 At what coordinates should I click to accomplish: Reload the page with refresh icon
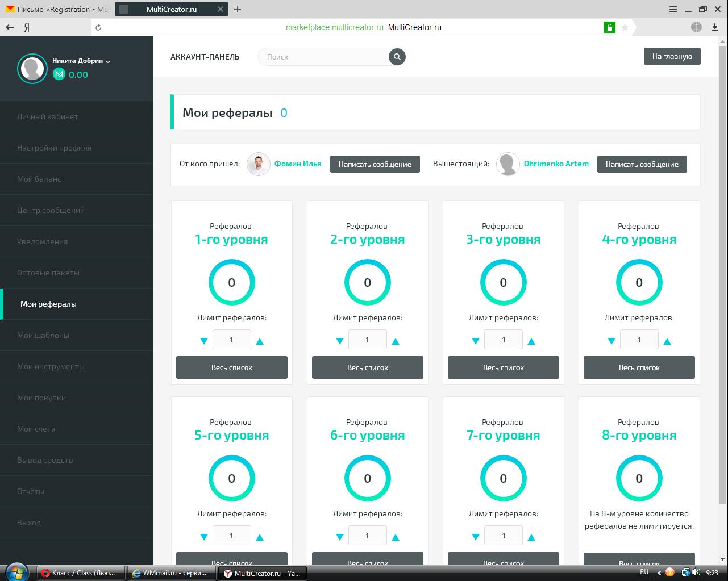(98, 27)
